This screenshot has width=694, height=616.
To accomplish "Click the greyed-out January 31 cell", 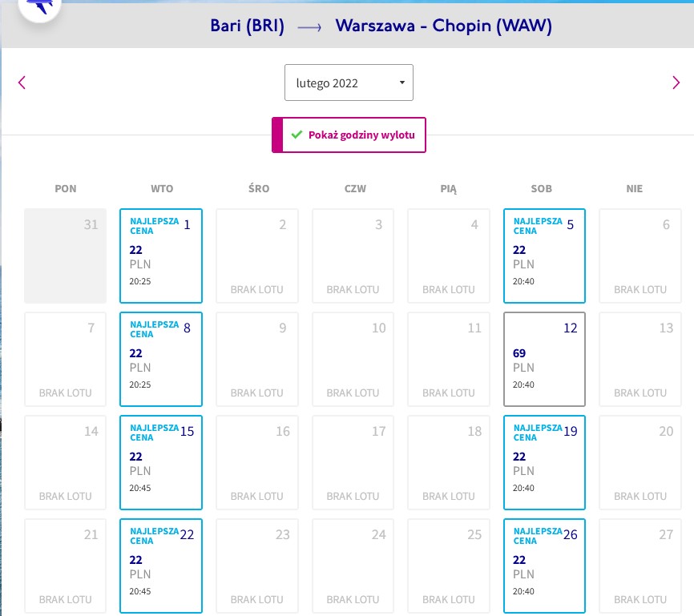I will tap(66, 256).
